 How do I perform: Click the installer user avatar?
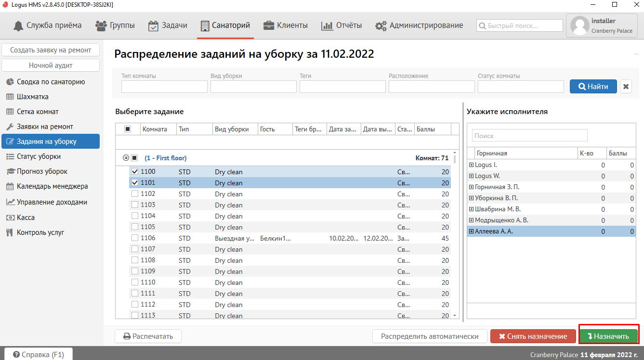580,26
